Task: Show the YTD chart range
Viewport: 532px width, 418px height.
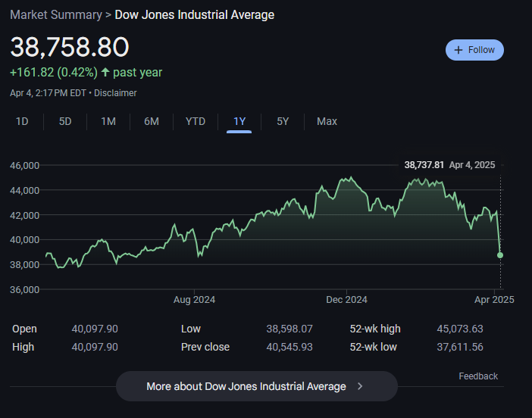Action: [x=196, y=121]
